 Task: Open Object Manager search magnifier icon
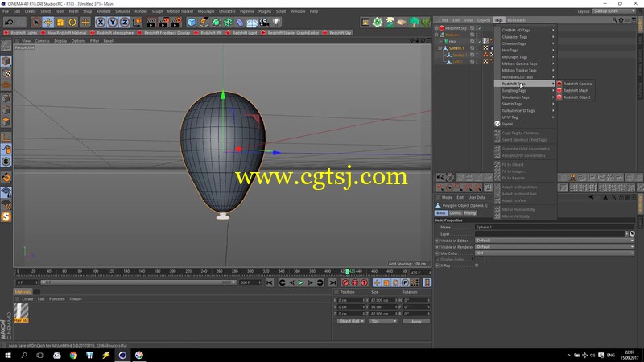click(615, 19)
